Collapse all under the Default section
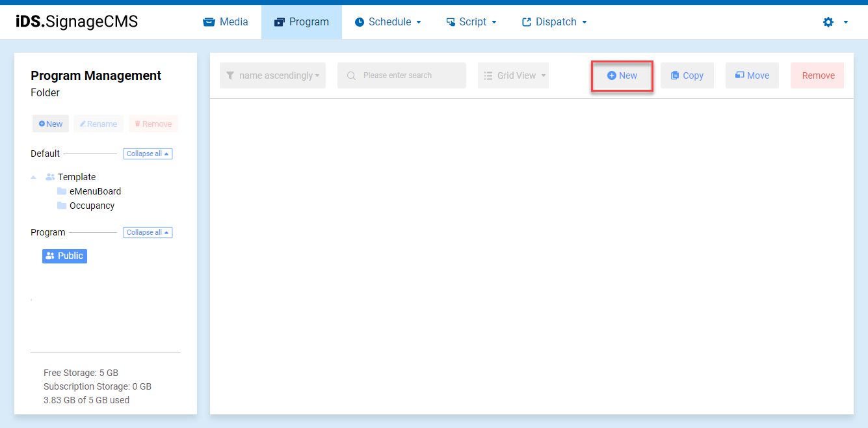This screenshot has height=428, width=868. coord(148,154)
